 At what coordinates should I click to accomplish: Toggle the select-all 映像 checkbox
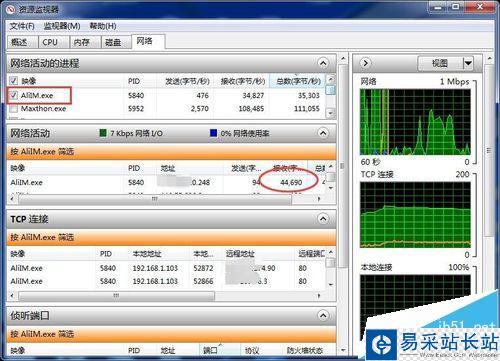coord(13,81)
